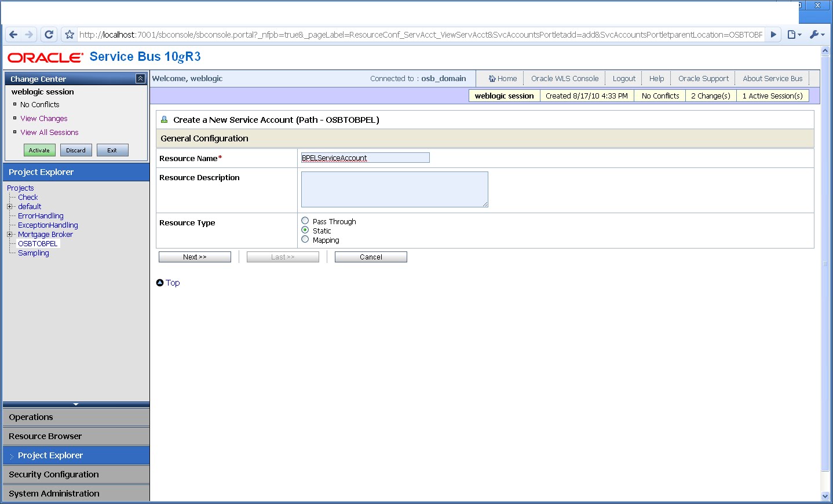Click the Logout link
Viewport: 833px width, 504px height.
tap(624, 79)
